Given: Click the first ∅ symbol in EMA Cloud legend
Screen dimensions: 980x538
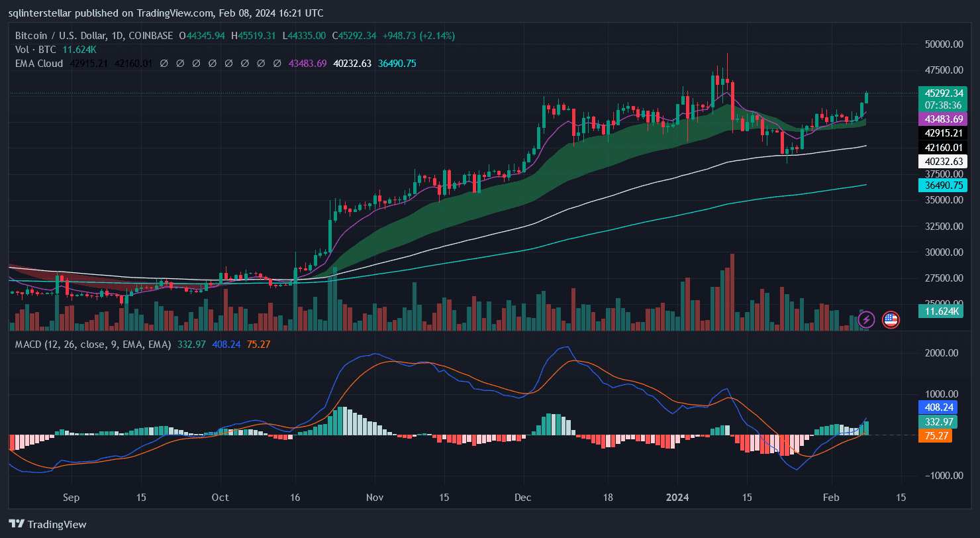Looking at the screenshot, I should pos(164,64).
